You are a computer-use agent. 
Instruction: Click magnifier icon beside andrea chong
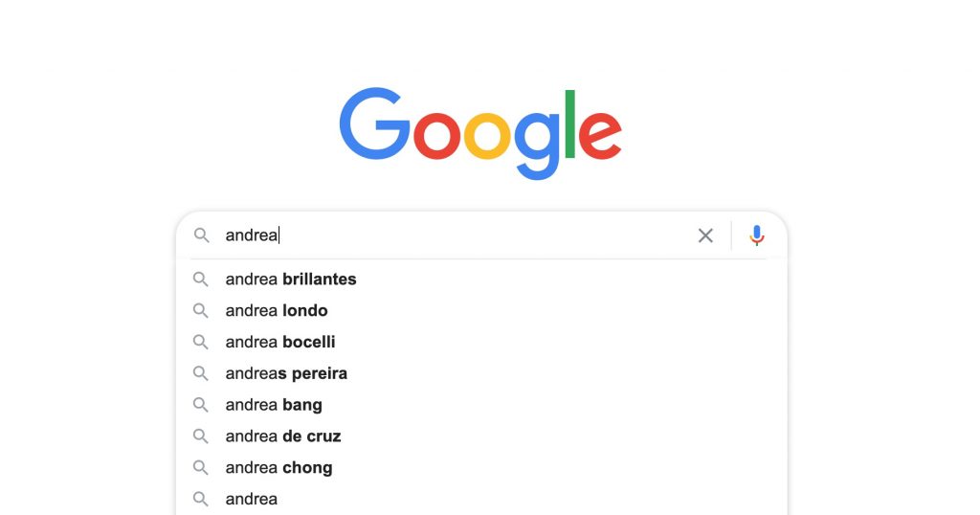tap(201, 467)
